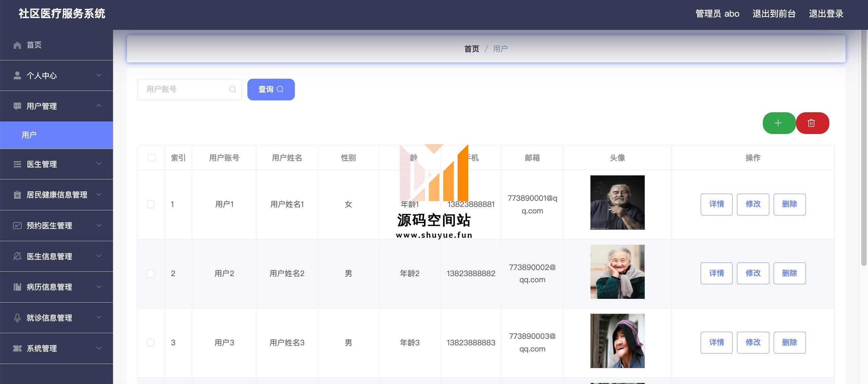Click 管理员 abo in the top bar

tap(717, 14)
